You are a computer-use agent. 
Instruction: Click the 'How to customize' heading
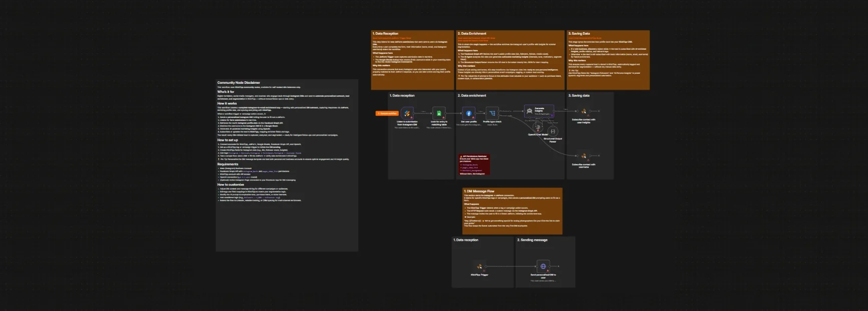(x=231, y=185)
